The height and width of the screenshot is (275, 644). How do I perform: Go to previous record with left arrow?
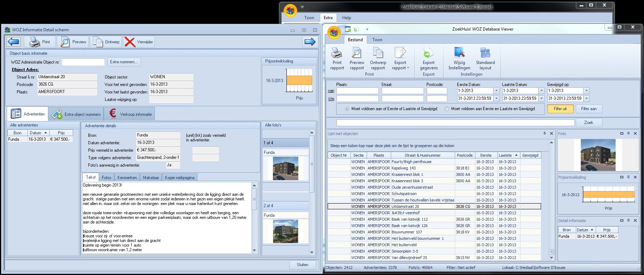point(13,42)
